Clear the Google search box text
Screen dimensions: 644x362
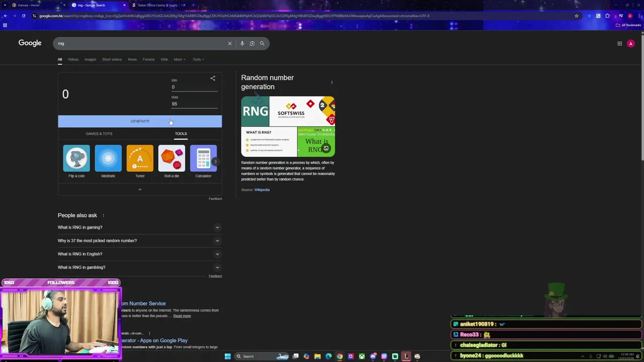pos(230,43)
